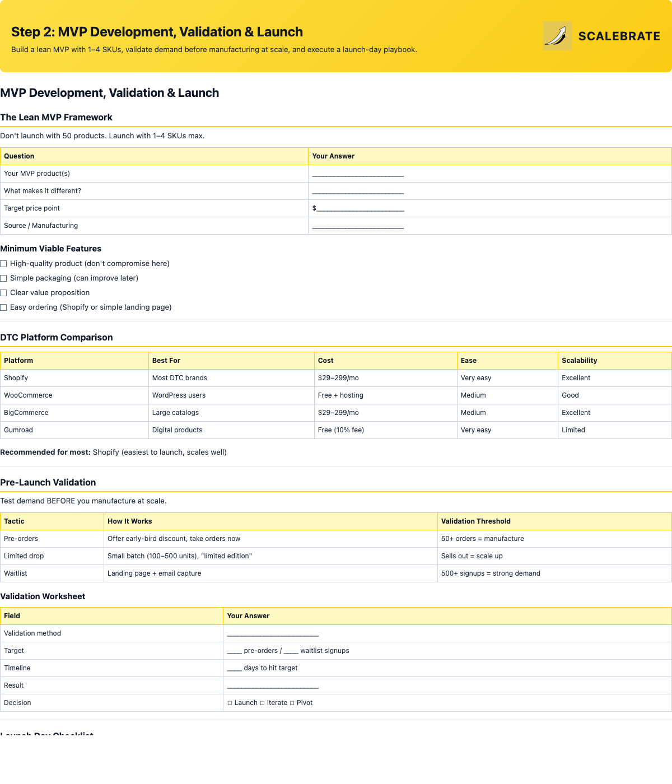The width and height of the screenshot is (672, 784).
Task: Tick the Pivot decision box
Action: click(292, 703)
